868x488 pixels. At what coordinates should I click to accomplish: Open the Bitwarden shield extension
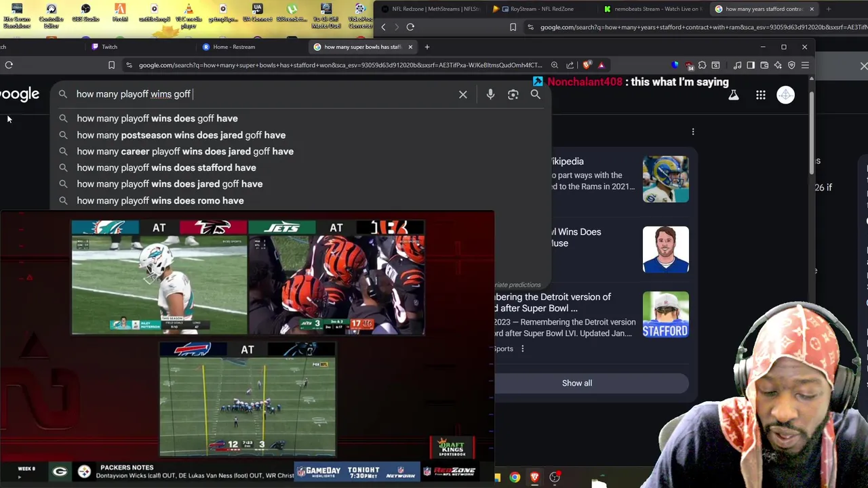coord(675,65)
